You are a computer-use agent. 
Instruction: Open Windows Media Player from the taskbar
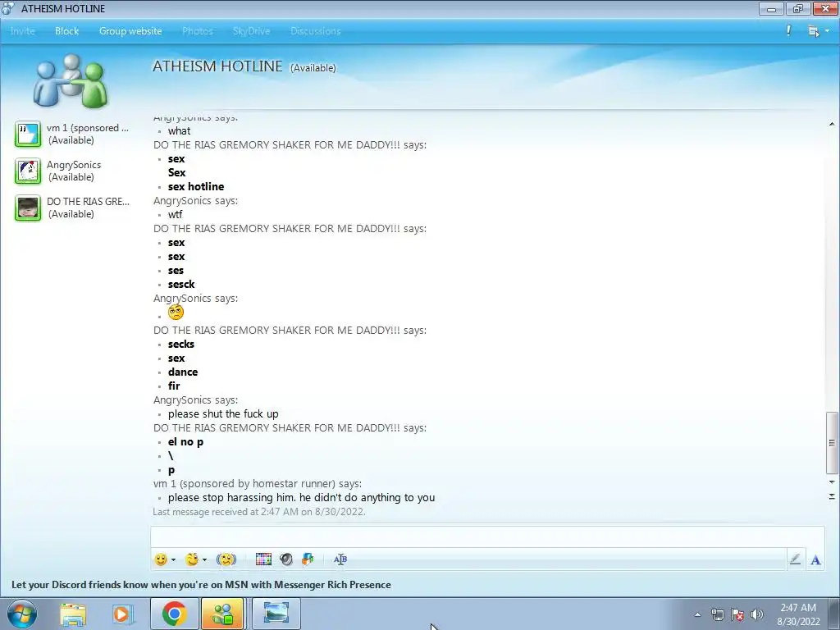pos(122,614)
